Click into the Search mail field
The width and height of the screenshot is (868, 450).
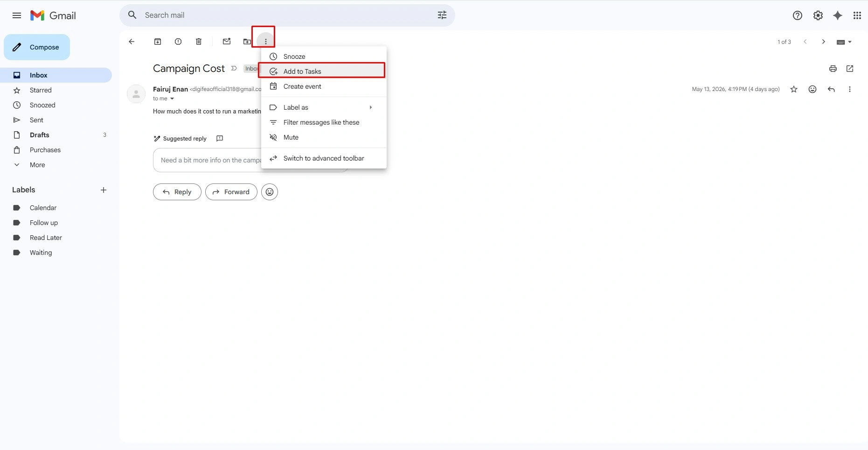tap(287, 15)
